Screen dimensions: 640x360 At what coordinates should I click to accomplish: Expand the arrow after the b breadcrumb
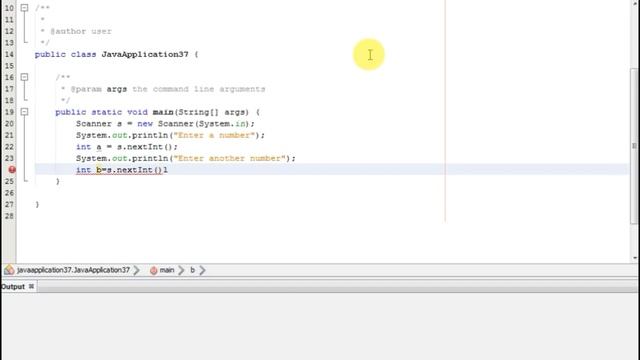[x=202, y=270]
